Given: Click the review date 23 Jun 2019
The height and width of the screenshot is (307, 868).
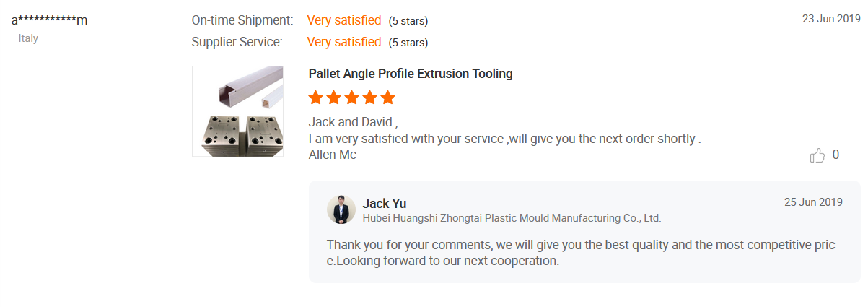Looking at the screenshot, I should point(827,19).
